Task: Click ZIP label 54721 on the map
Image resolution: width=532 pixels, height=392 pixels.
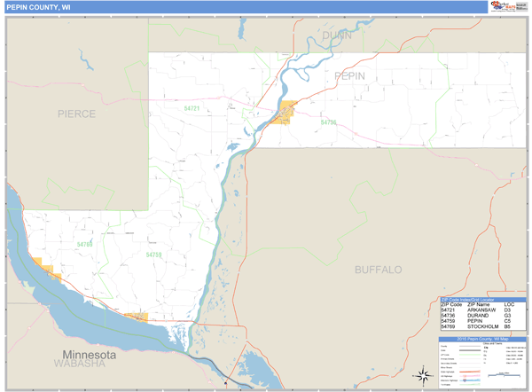Action: pos(192,108)
